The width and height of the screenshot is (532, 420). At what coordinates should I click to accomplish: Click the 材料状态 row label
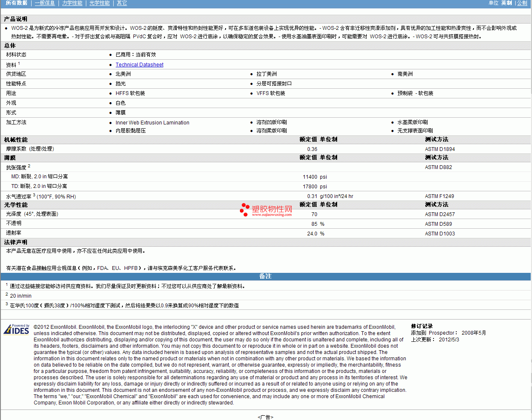click(16, 55)
